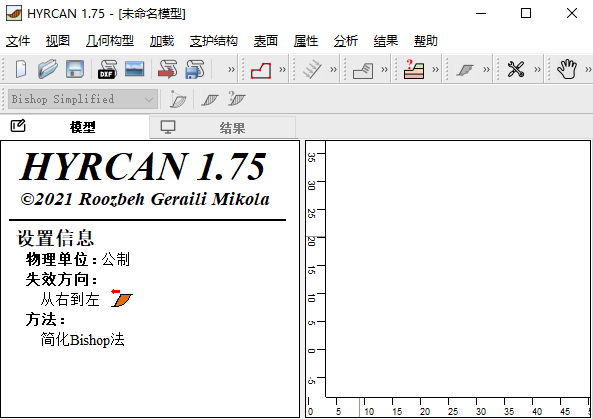Open the 文件 menu
593x419 pixels.
pos(18,41)
